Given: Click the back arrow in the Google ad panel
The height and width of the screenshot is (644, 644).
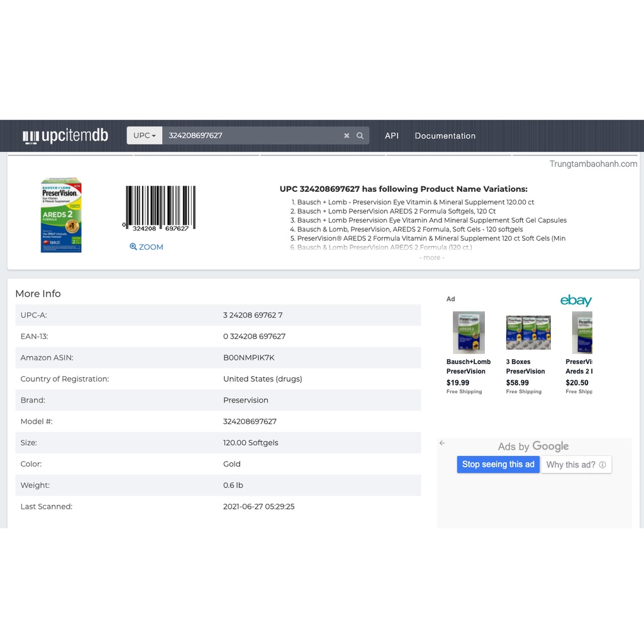Looking at the screenshot, I should pos(442,443).
